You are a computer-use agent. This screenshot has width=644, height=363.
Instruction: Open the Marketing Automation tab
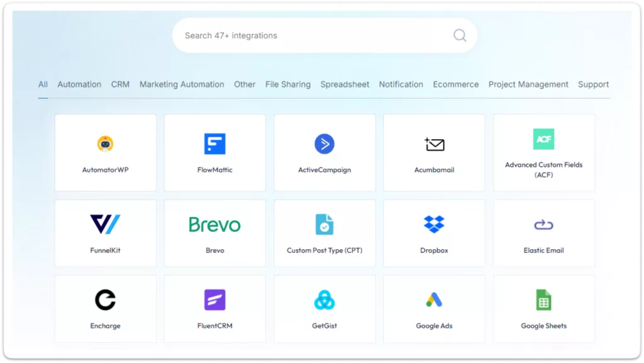point(182,84)
